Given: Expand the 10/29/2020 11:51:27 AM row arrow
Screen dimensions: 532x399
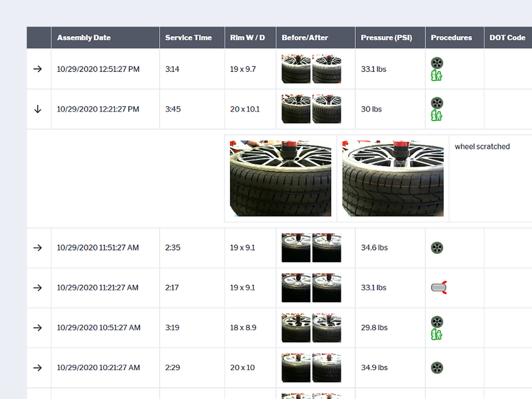Looking at the screenshot, I should (x=38, y=248).
